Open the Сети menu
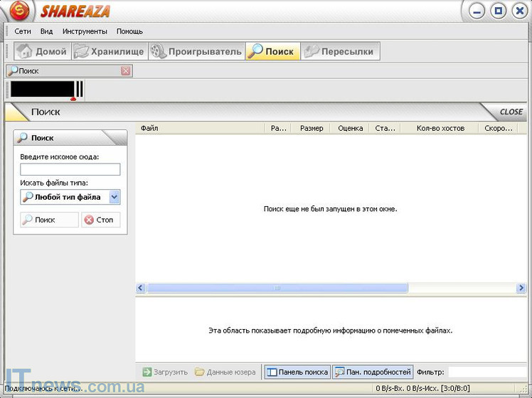Viewport: 532px width, 398px height. [x=23, y=31]
